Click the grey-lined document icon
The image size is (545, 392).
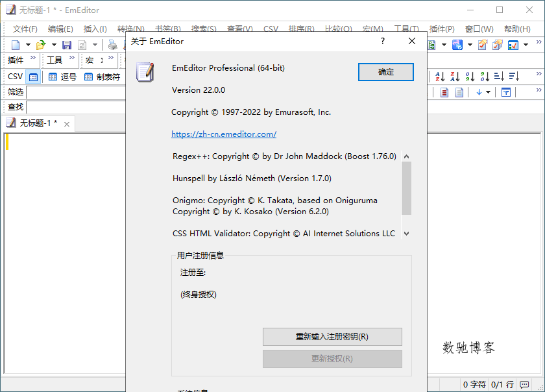[x=459, y=92]
